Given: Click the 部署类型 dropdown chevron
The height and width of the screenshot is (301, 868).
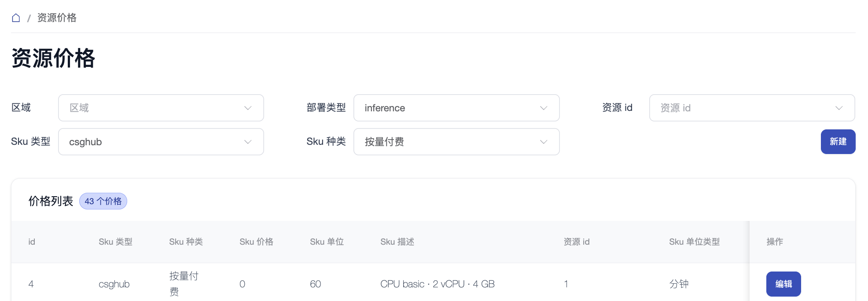Looking at the screenshot, I should tap(543, 108).
